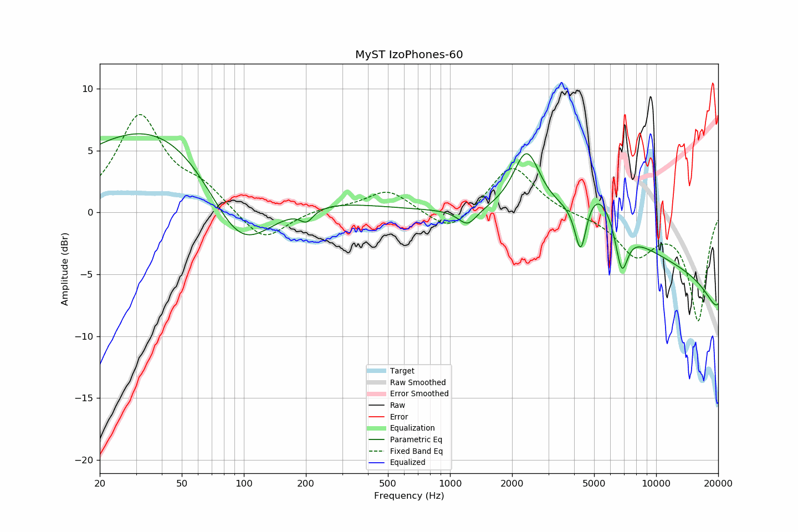Click the x-axis tick label 200
Screen dimensions: 798x532
point(306,483)
